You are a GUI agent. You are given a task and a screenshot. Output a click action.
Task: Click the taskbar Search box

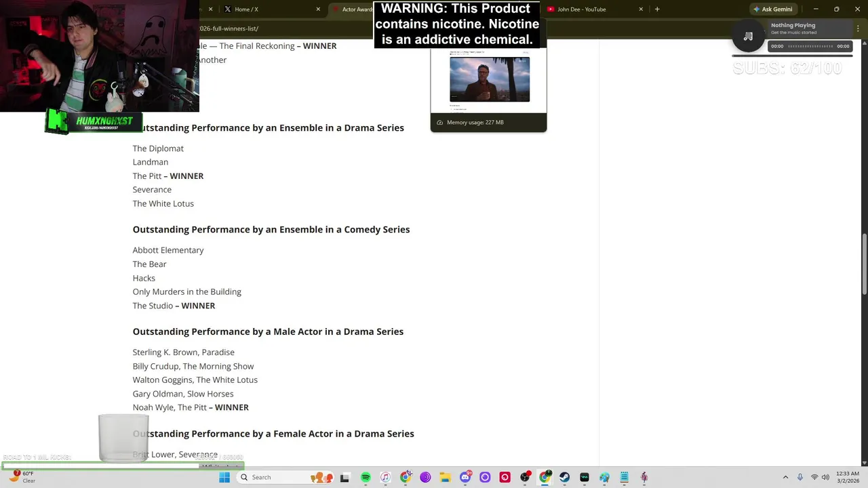pos(285,477)
